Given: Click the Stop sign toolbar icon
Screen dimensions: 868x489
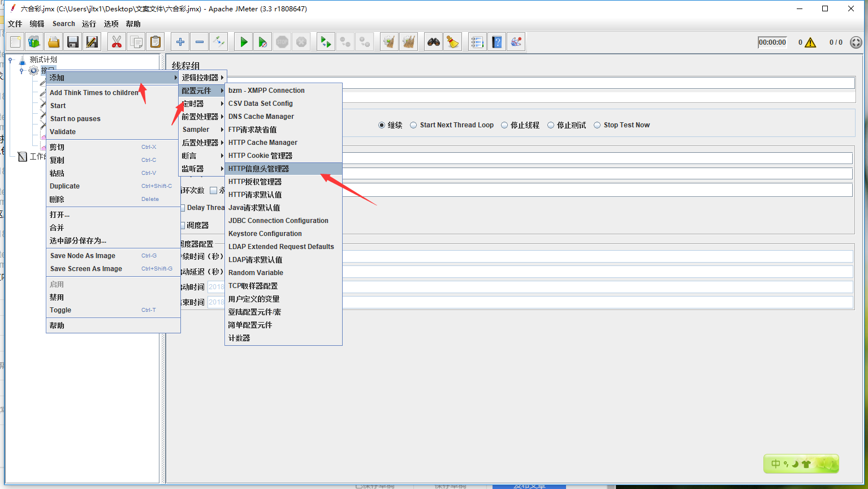Looking at the screenshot, I should point(282,42).
